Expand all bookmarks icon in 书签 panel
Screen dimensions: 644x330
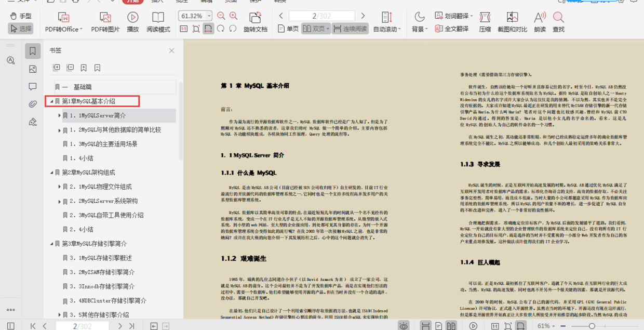pyautogui.click(x=57, y=68)
